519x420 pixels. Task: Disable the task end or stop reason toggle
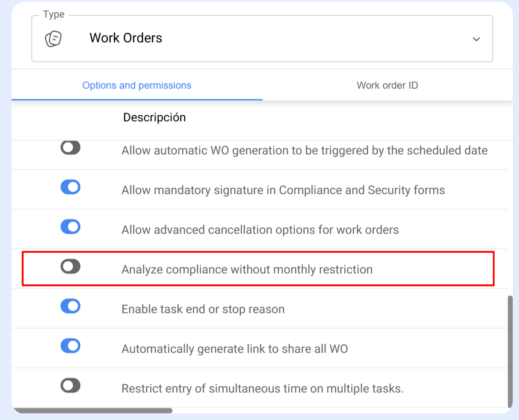(70, 306)
